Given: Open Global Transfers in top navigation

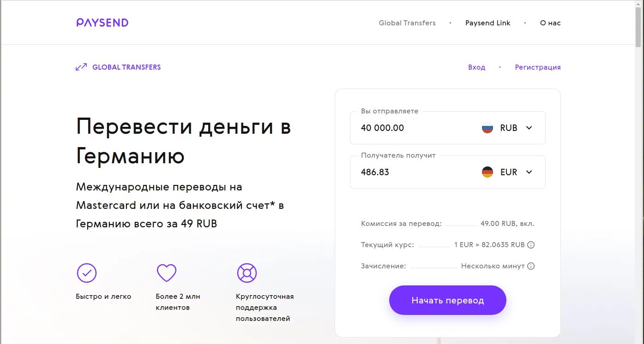Looking at the screenshot, I should tap(407, 23).
